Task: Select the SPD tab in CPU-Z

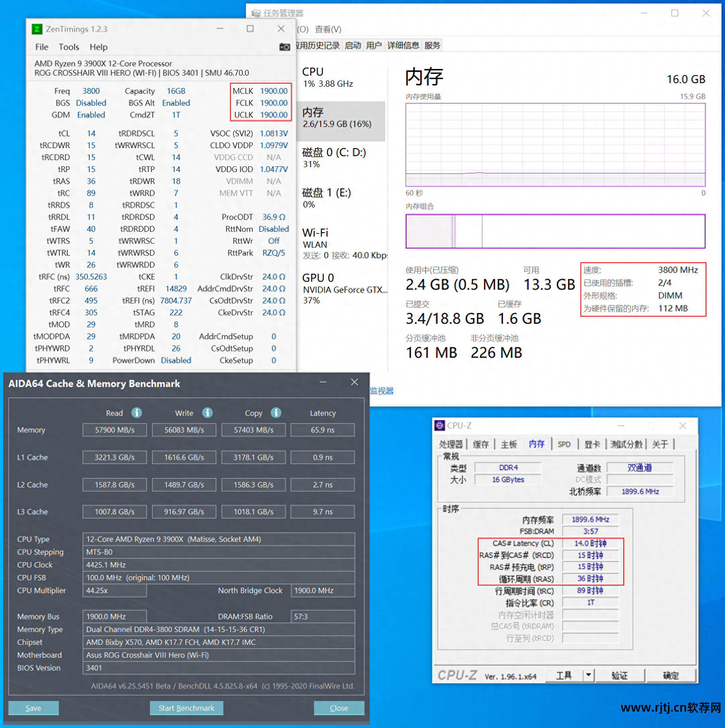Action: pos(564,444)
